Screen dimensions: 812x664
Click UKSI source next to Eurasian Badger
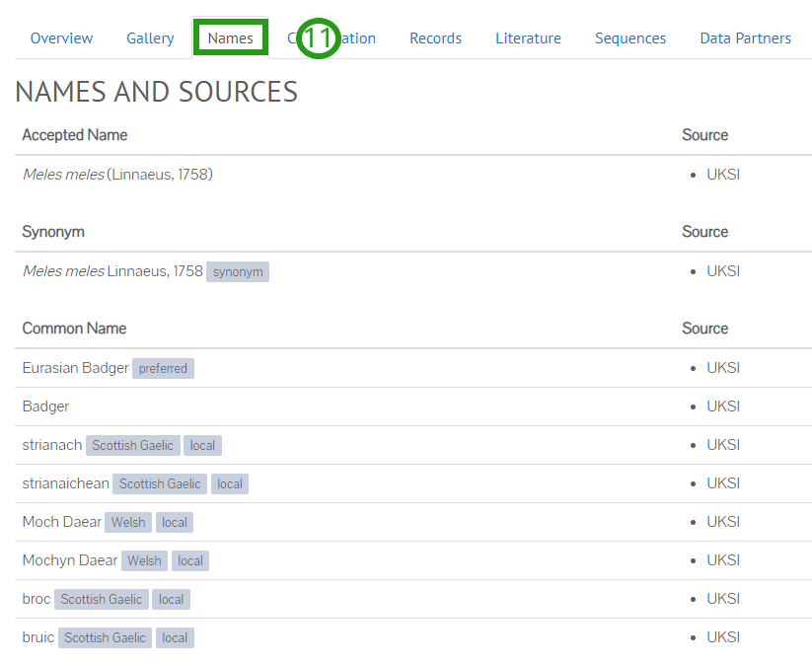click(x=723, y=367)
